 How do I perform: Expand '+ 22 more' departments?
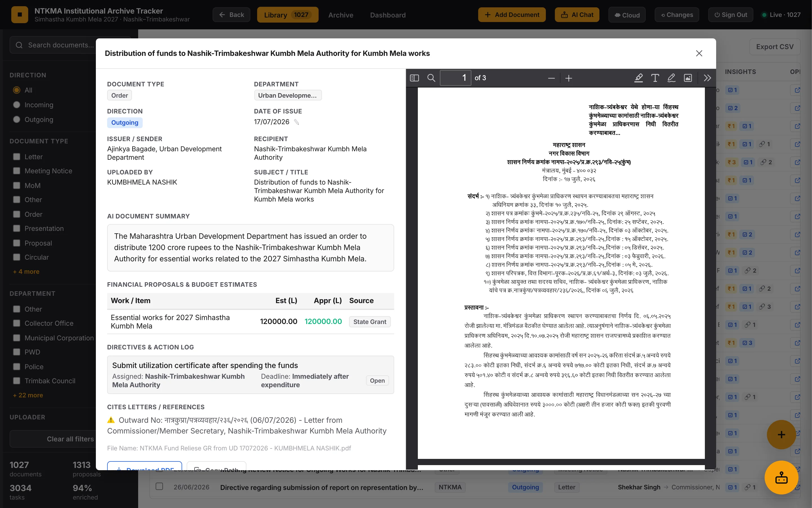[28, 395]
